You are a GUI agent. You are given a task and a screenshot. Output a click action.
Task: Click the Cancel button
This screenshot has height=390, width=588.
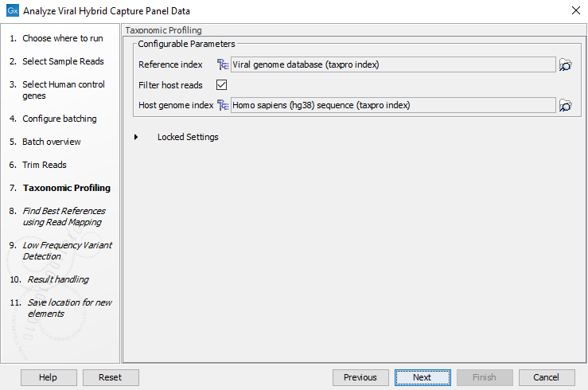point(547,377)
